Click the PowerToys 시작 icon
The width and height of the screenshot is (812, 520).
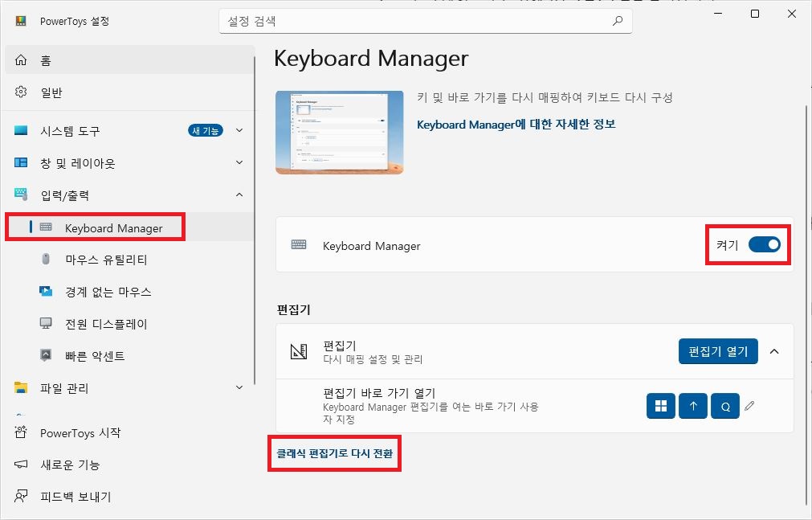pyautogui.click(x=21, y=432)
